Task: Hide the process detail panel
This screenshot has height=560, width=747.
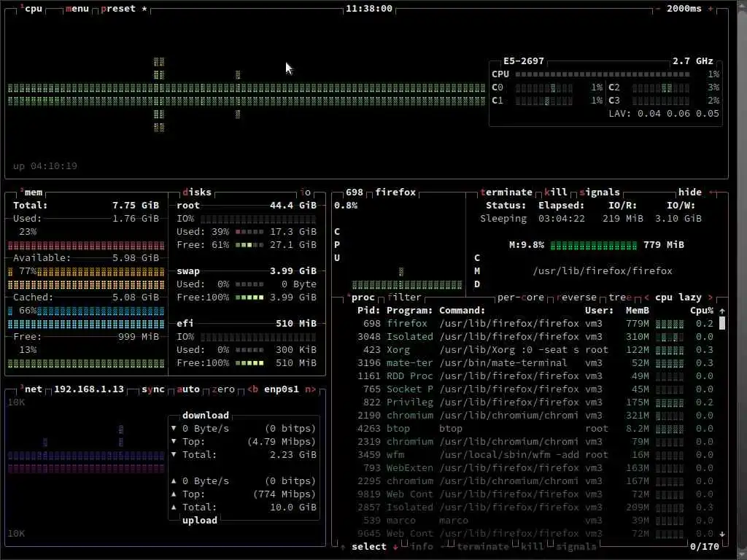Action: pyautogui.click(x=690, y=192)
